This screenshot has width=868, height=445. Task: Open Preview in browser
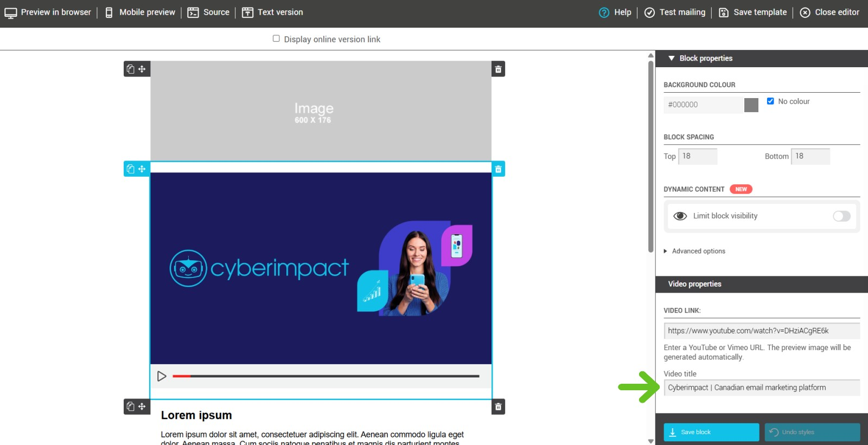click(48, 12)
